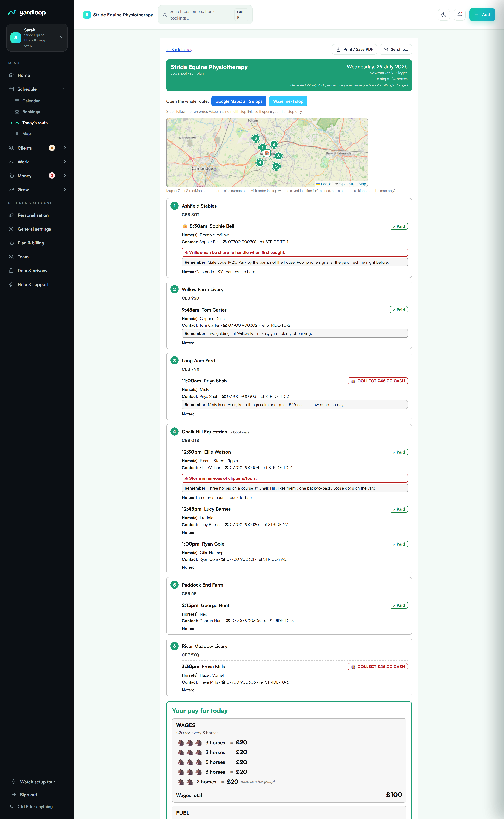The height and width of the screenshot is (819, 504).
Task: Toggle dark mode moon icon
Action: pyautogui.click(x=444, y=15)
